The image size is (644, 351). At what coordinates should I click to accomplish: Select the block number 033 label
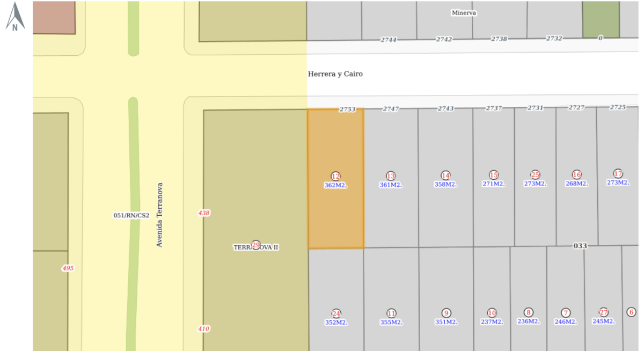coord(580,246)
